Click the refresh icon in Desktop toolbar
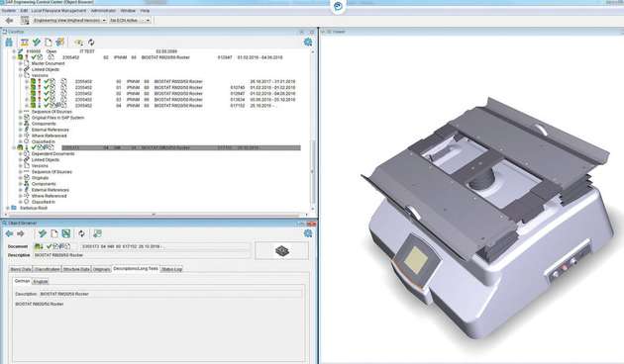 point(91,43)
